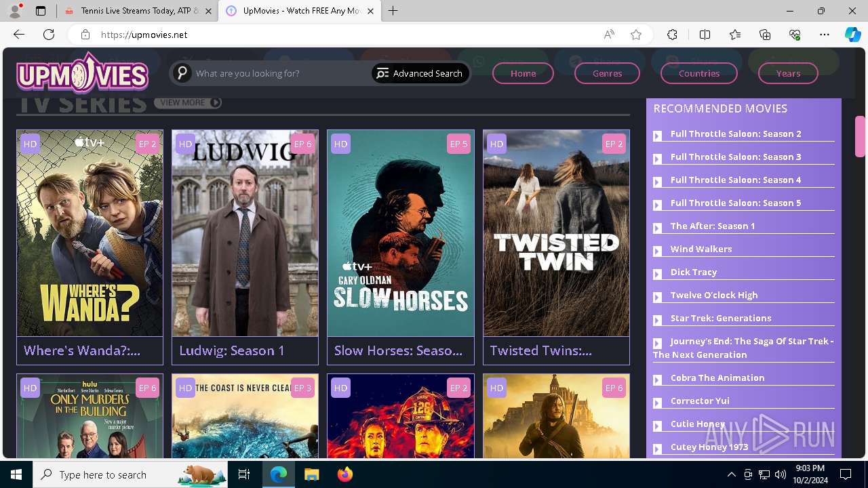This screenshot has height=488, width=868.
Task: Open volume control in system tray
Action: pyautogui.click(x=780, y=474)
